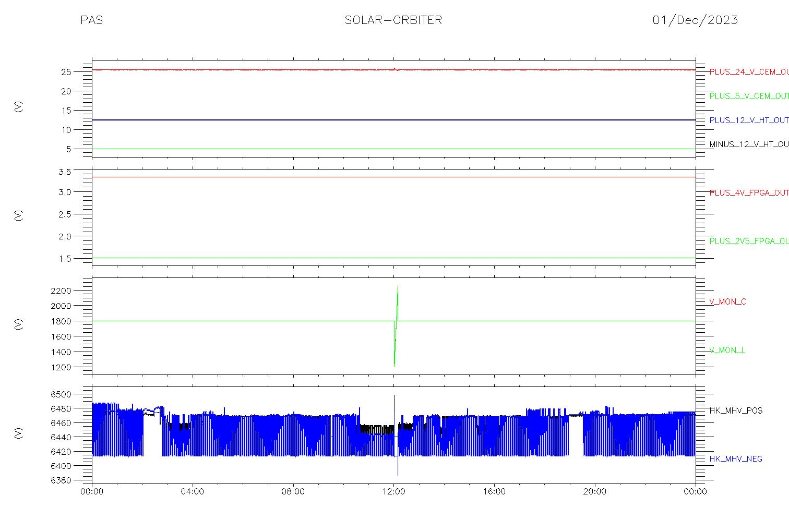Click the 00:00 label starting the time axis
This screenshot has width=789, height=532.
coord(92,492)
